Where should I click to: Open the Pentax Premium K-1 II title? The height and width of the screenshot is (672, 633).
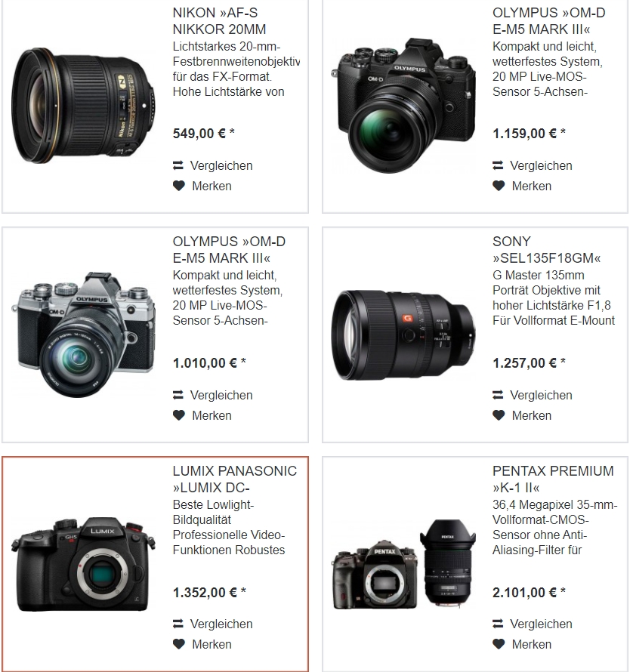pos(553,479)
